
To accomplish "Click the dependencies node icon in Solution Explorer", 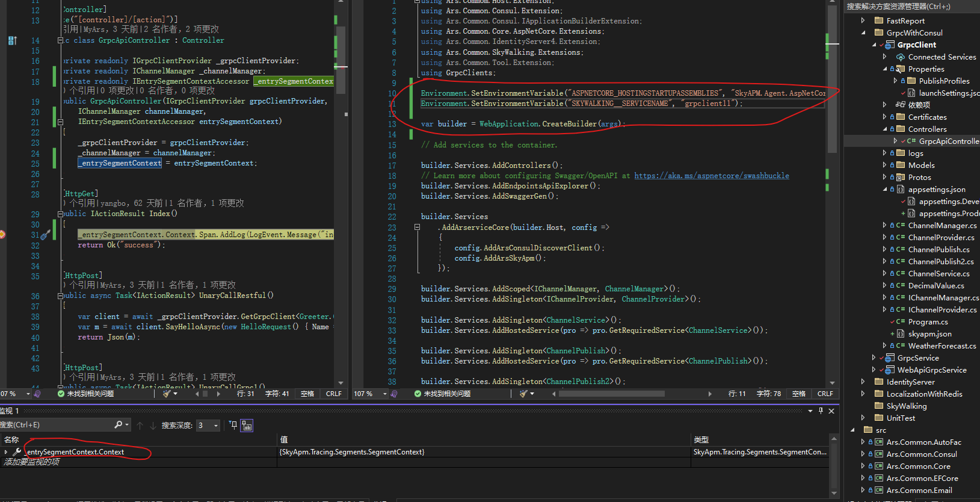I will coord(901,105).
